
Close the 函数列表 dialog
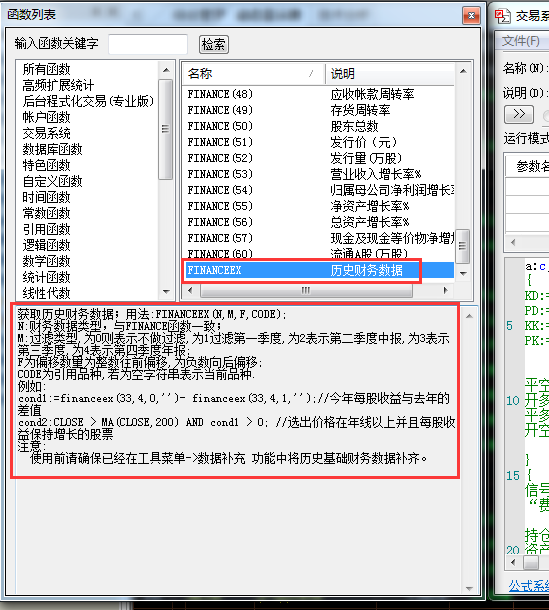click(471, 16)
